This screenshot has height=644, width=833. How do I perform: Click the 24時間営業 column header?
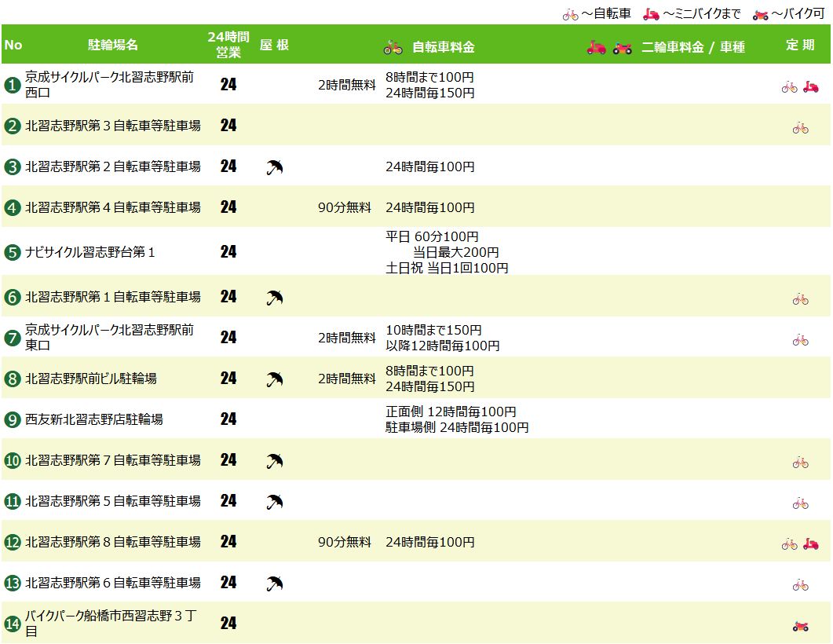coord(228,45)
